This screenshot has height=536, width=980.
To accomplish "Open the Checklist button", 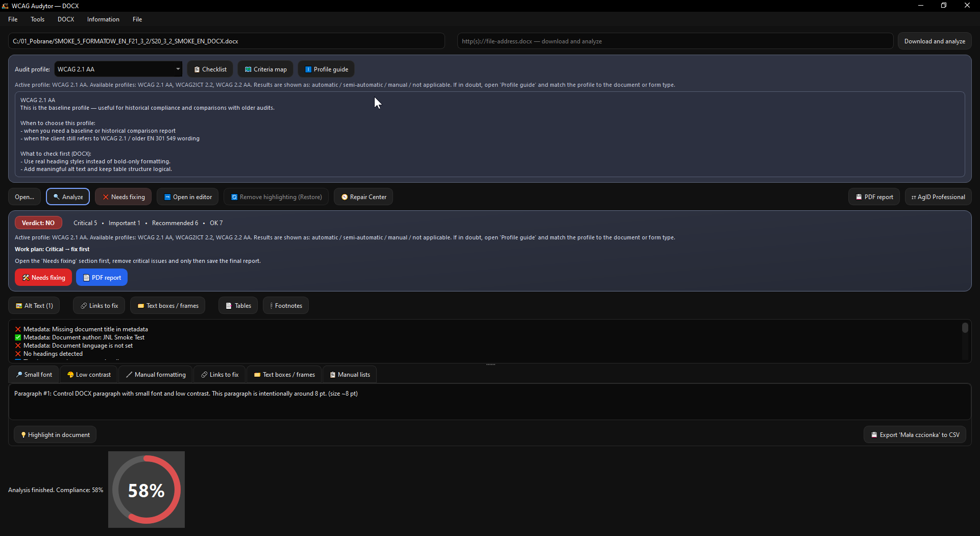I will (x=210, y=69).
